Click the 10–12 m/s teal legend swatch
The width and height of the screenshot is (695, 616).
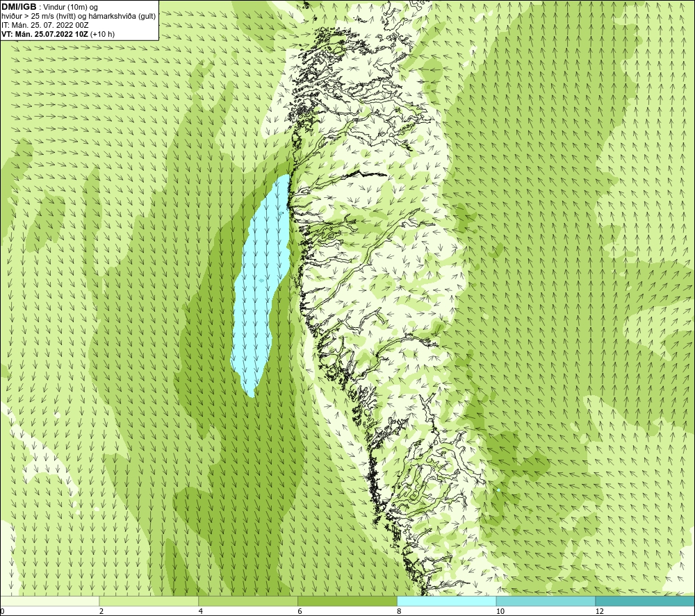point(546,601)
